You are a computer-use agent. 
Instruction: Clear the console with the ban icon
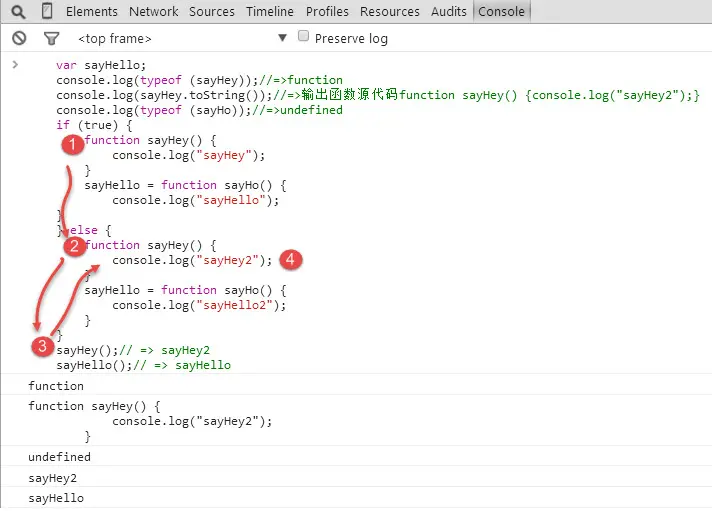pos(19,38)
